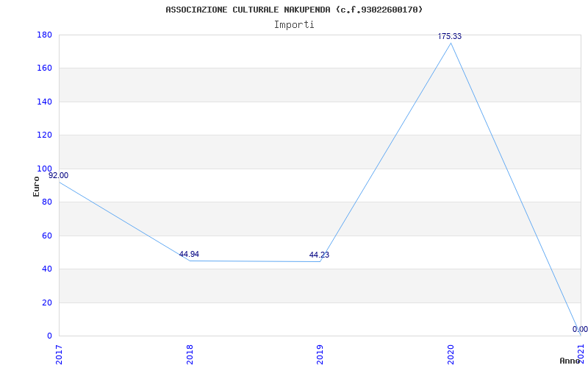This screenshot has height=368, width=588.
Task: Click the 0 y-axis tick label
Action: tap(49, 336)
